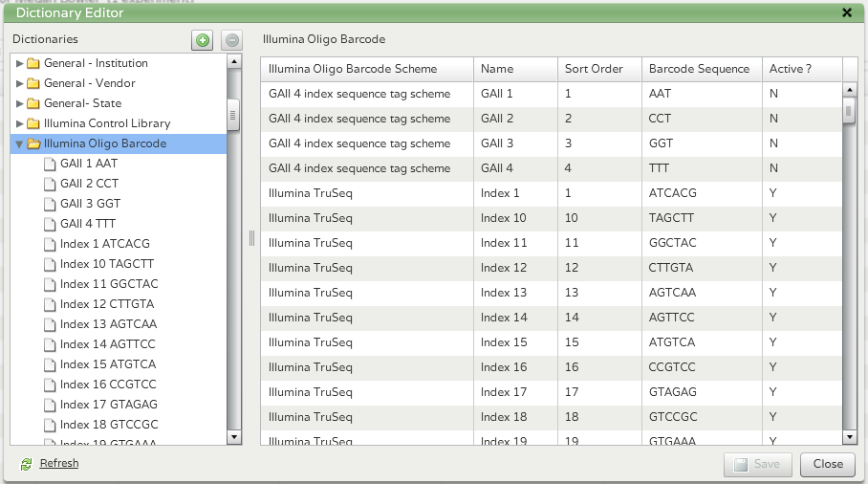The image size is (868, 484).
Task: Click the Illumina Control Library folder icon
Action: pyautogui.click(x=33, y=123)
